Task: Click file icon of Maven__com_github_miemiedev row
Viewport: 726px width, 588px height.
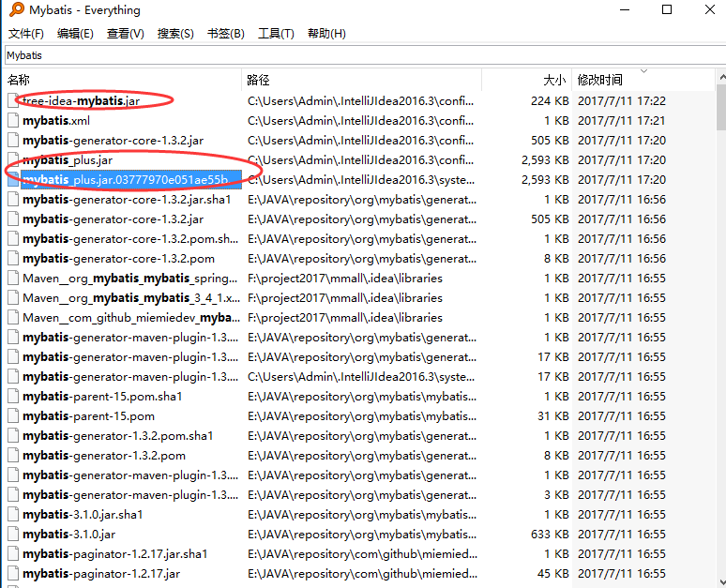Action: coord(13,318)
